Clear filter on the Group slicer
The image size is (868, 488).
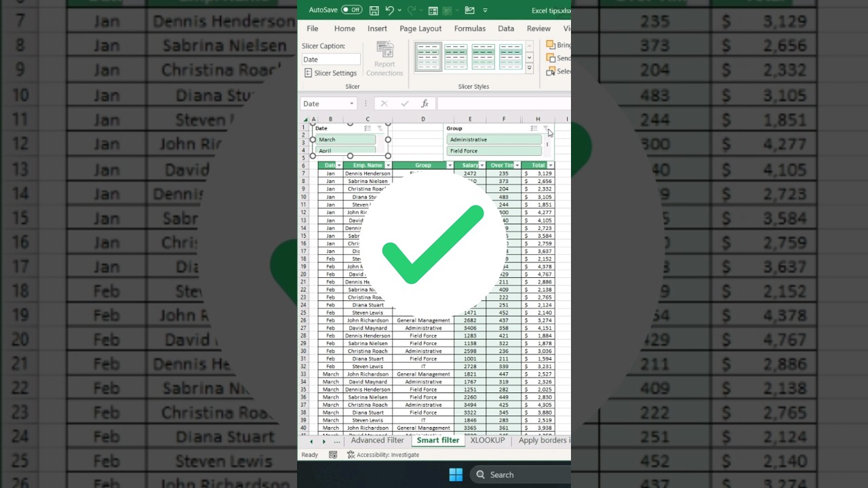click(x=545, y=128)
